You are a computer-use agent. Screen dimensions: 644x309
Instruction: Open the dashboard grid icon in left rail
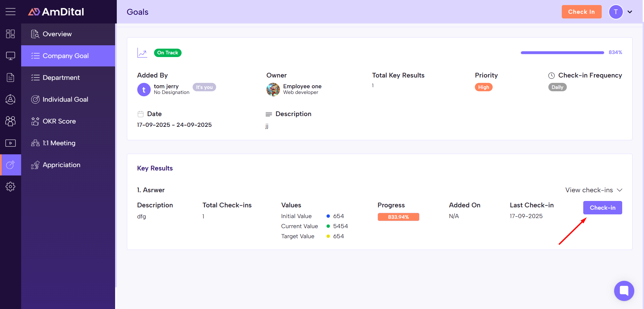[10, 34]
